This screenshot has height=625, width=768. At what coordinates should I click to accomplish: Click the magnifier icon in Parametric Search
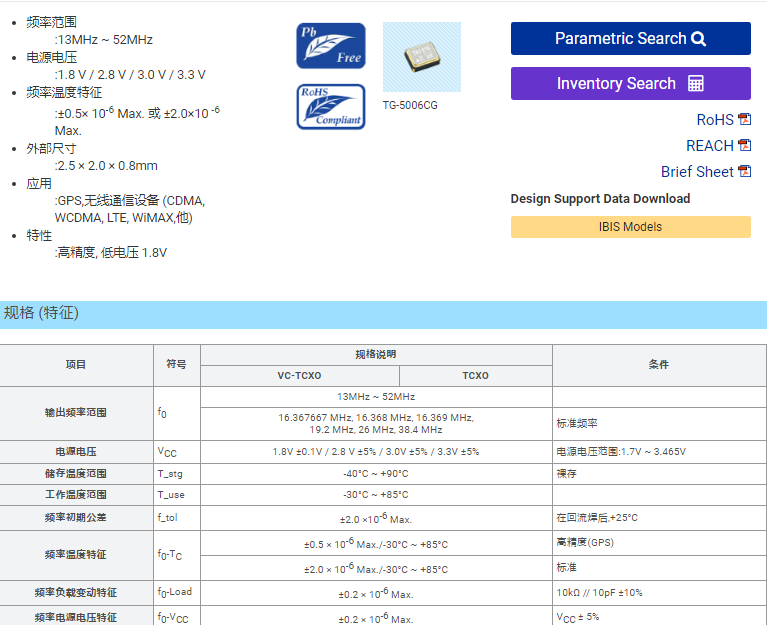point(698,39)
